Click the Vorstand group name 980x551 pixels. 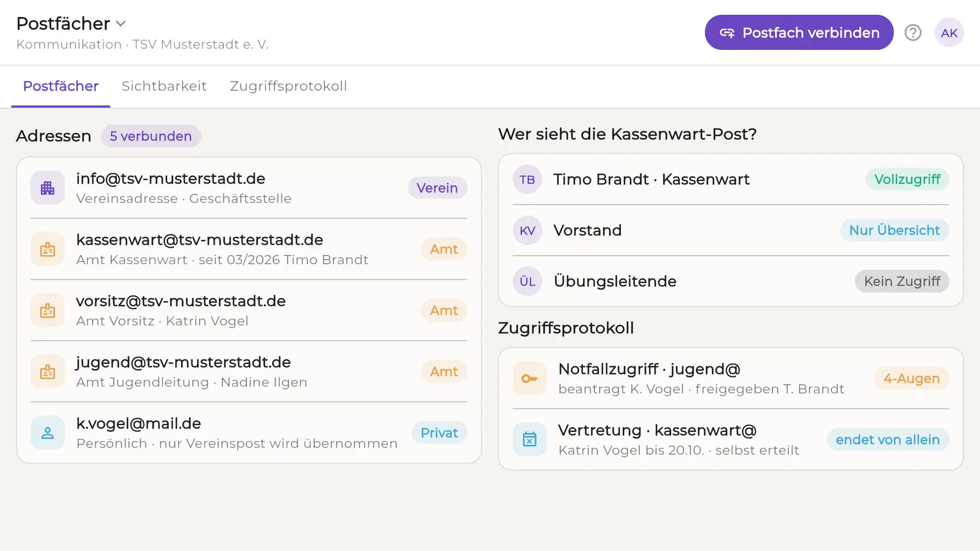[x=588, y=230]
